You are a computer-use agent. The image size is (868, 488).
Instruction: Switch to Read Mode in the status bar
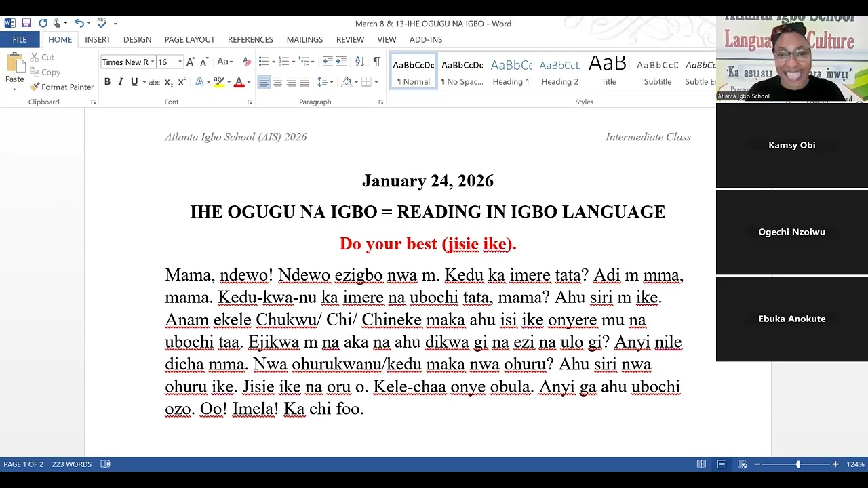tap(701, 464)
